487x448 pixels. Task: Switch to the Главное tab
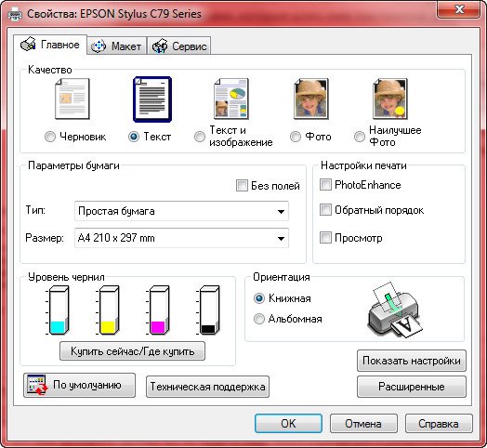(x=50, y=45)
